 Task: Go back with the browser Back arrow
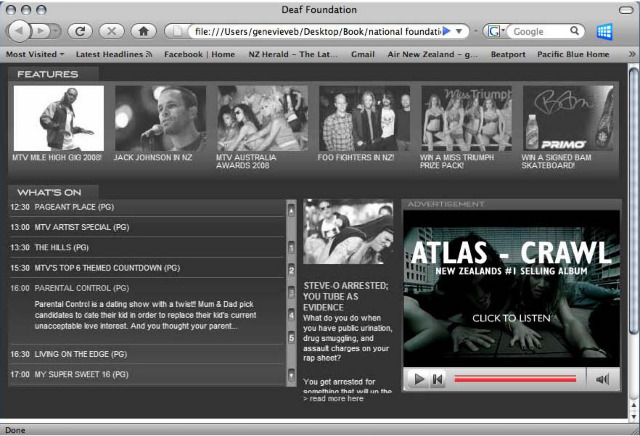(x=19, y=31)
